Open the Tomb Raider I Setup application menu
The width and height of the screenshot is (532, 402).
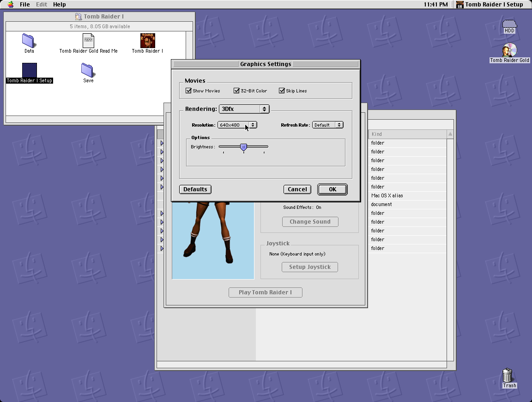coord(490,5)
